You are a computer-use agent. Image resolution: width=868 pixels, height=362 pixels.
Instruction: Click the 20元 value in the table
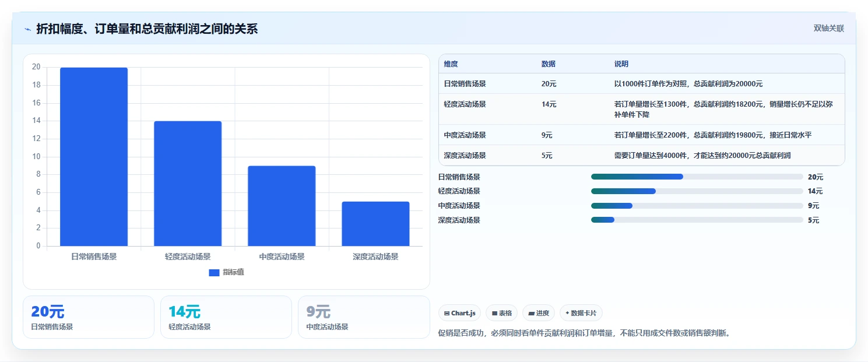coord(549,84)
